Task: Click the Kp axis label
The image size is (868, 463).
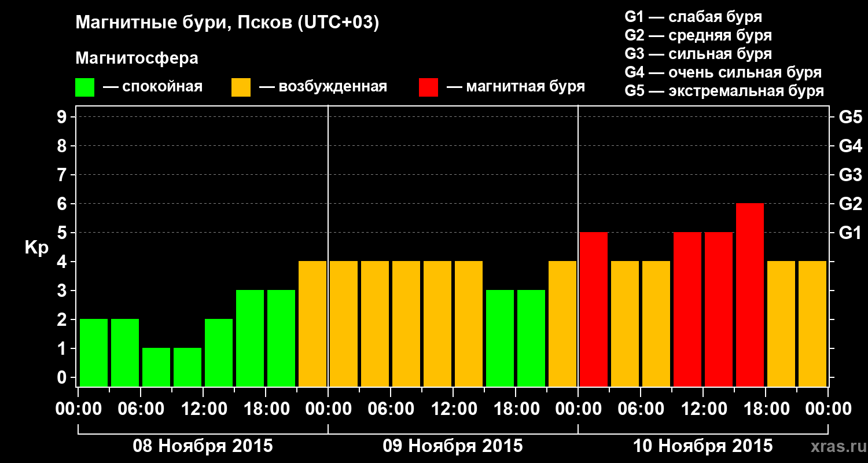Action: (x=37, y=249)
